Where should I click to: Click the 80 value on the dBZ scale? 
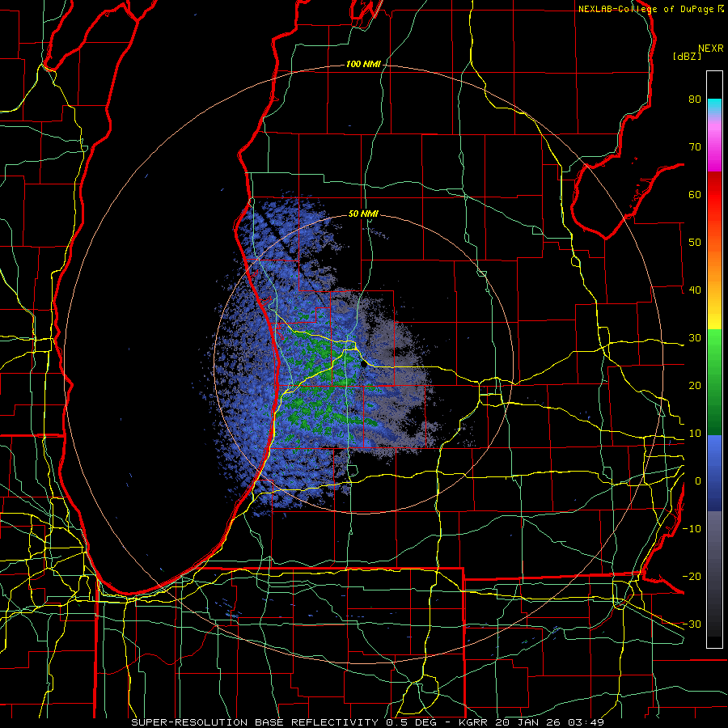click(695, 99)
